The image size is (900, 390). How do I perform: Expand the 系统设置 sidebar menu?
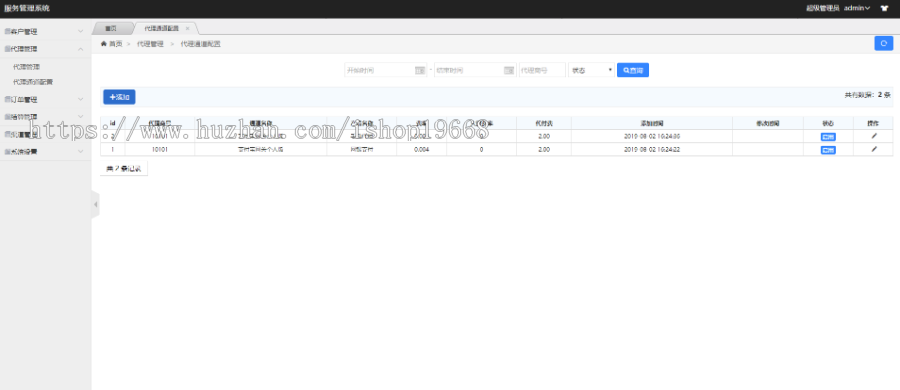46,152
